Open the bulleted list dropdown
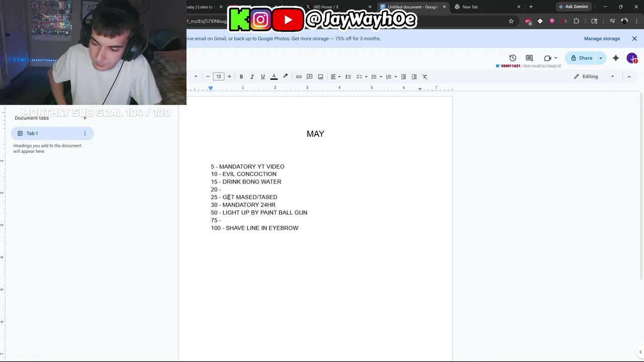 (376, 76)
